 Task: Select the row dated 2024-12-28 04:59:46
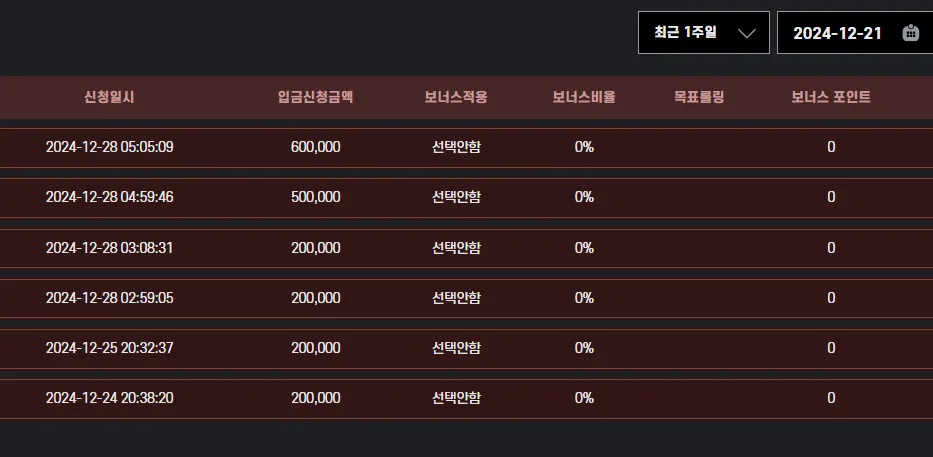click(466, 198)
